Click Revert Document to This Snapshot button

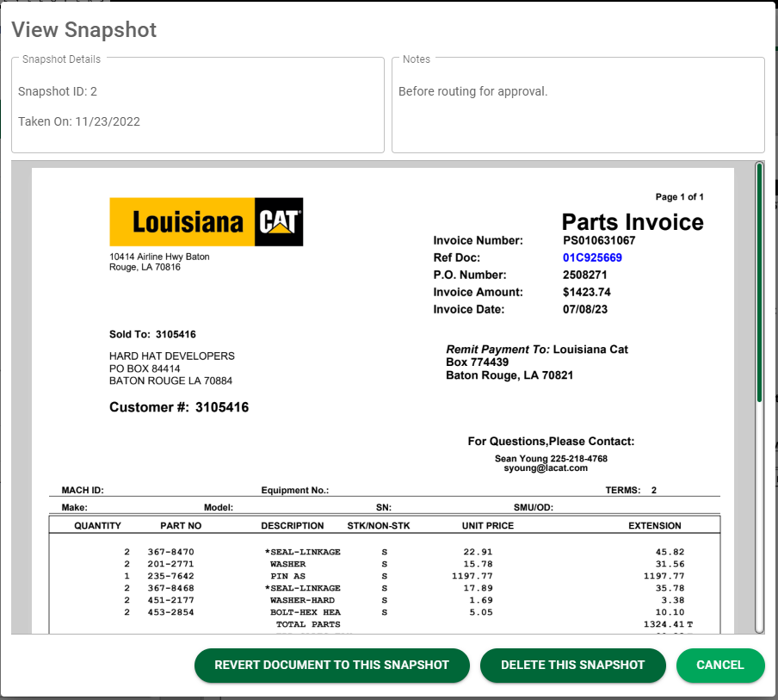pyautogui.click(x=332, y=665)
